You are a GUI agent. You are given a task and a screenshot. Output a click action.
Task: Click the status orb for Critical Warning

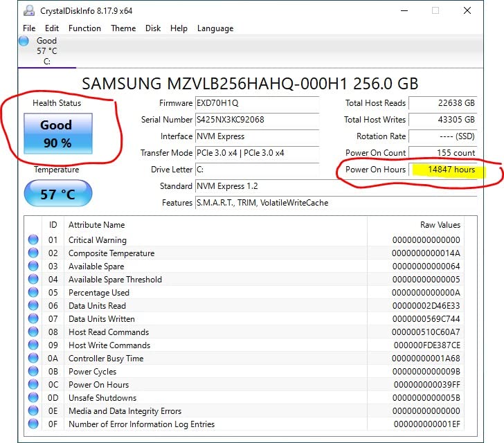coord(33,239)
